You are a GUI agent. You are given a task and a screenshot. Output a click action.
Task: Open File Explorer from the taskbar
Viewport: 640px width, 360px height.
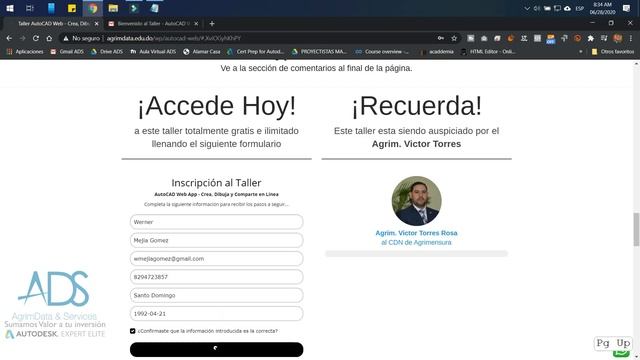pos(113,8)
